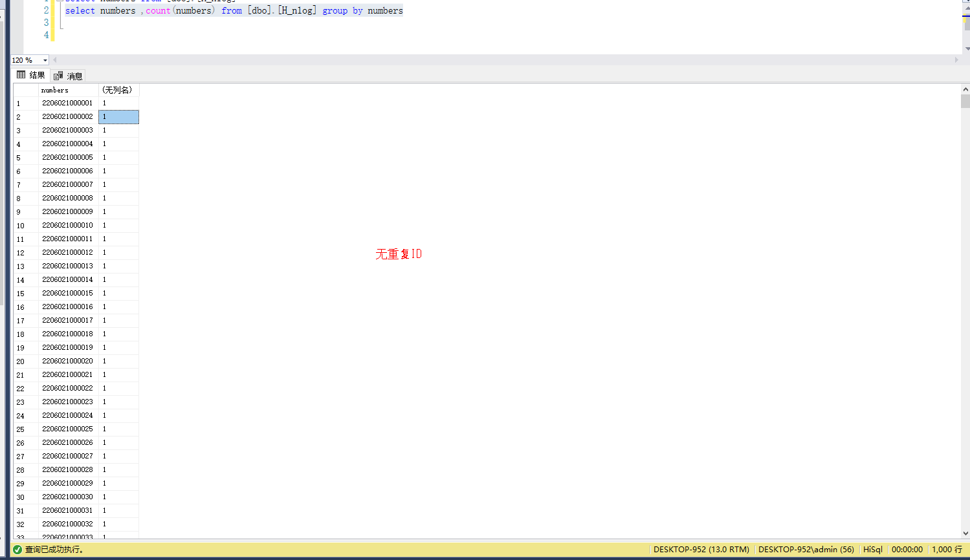Select cell 2206021000010
The width and height of the screenshot is (970, 560).
pos(69,225)
